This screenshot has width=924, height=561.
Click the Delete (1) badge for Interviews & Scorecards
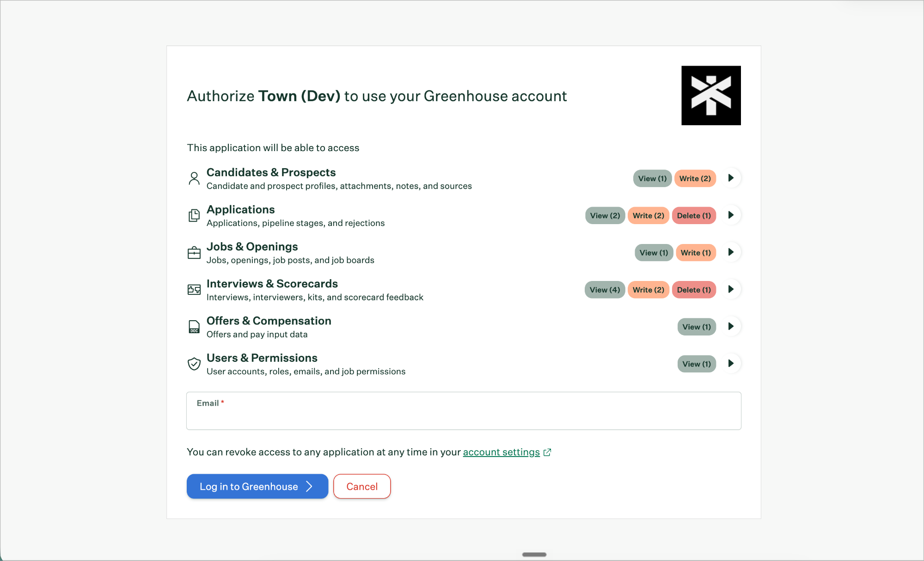[x=694, y=290]
